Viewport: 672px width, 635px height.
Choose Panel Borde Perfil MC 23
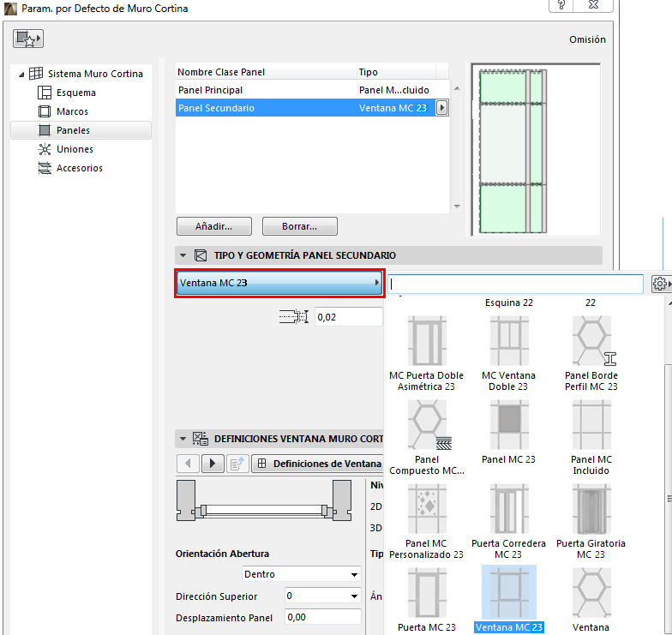[591, 353]
